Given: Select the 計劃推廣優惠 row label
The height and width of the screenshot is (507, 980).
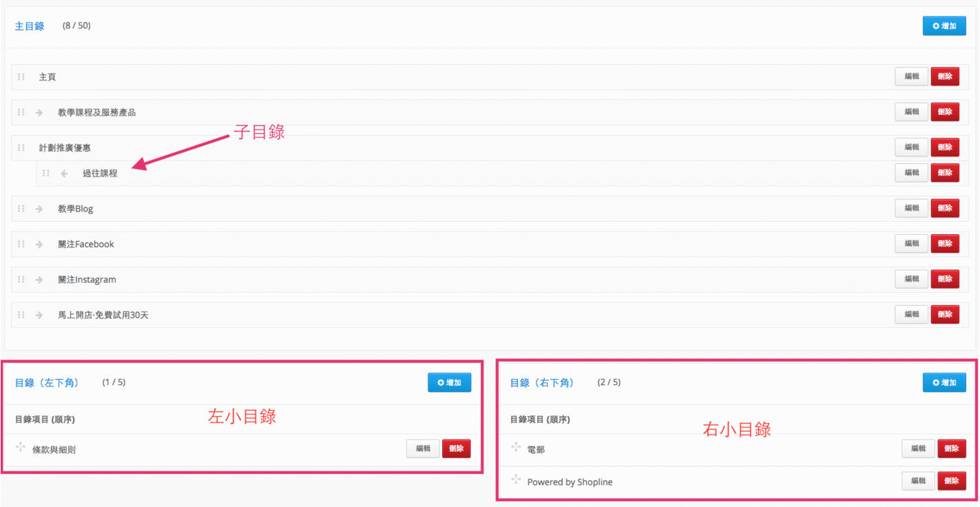Looking at the screenshot, I should [65, 148].
